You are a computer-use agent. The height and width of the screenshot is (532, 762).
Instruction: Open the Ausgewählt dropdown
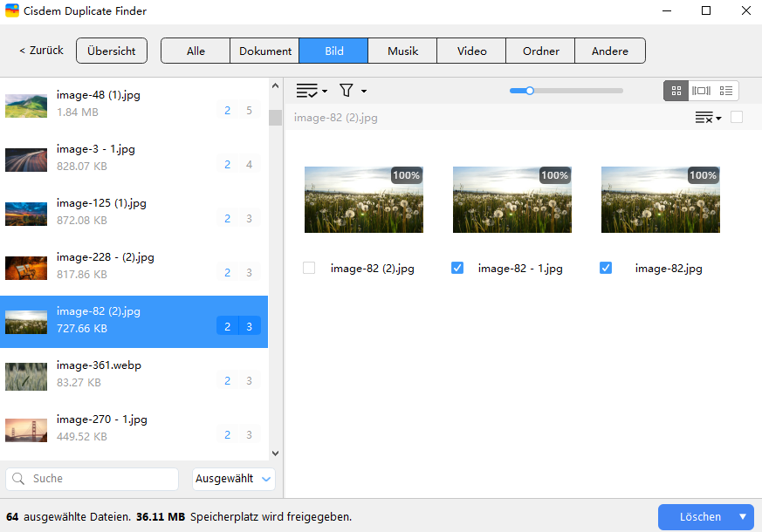[x=233, y=479]
